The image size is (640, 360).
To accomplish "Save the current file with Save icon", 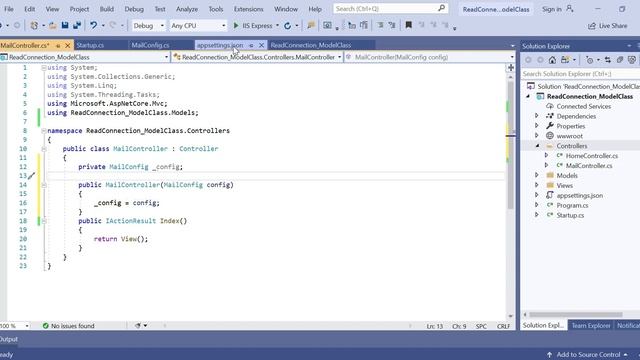I will 65,25.
